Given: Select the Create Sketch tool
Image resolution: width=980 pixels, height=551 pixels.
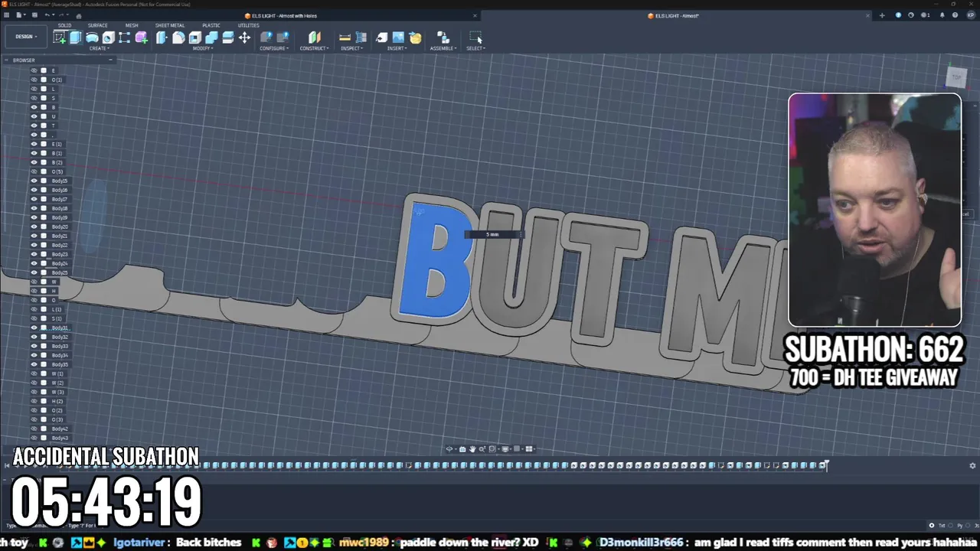Looking at the screenshot, I should pos(59,37).
